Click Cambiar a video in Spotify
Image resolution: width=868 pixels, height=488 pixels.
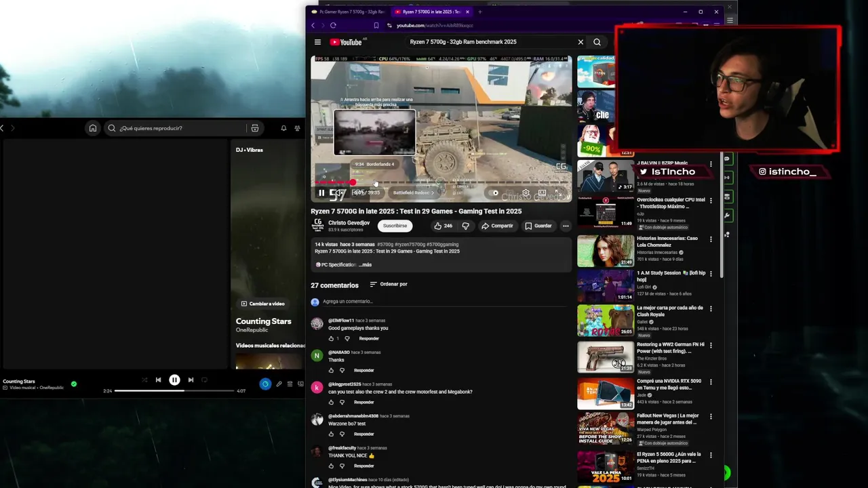[263, 304]
